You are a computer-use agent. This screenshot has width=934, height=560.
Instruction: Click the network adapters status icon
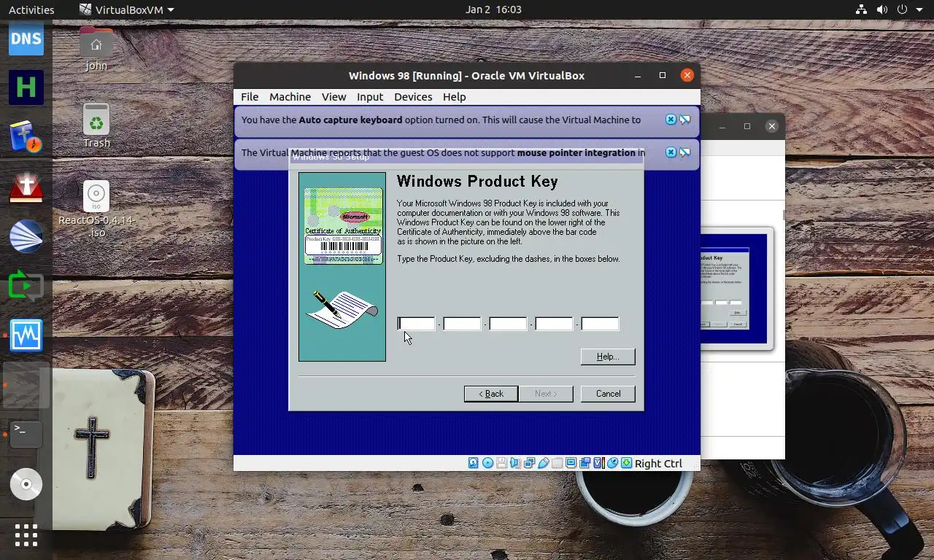(x=529, y=463)
